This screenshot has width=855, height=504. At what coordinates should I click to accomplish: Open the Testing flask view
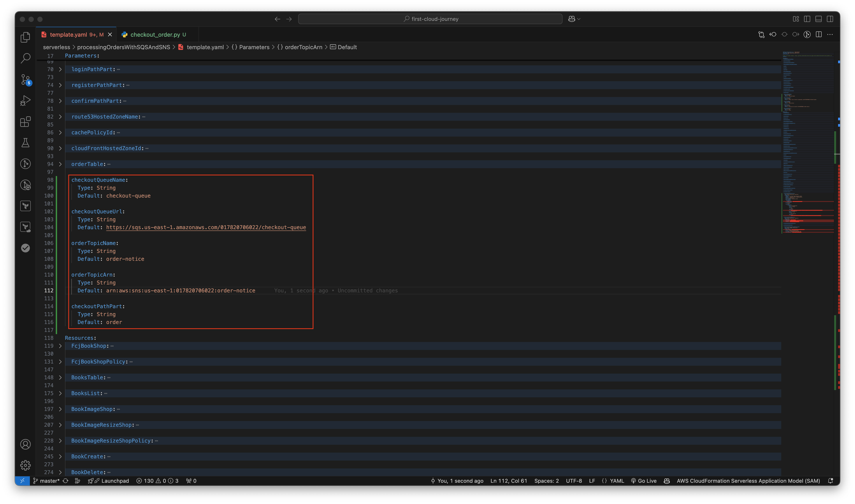click(25, 143)
